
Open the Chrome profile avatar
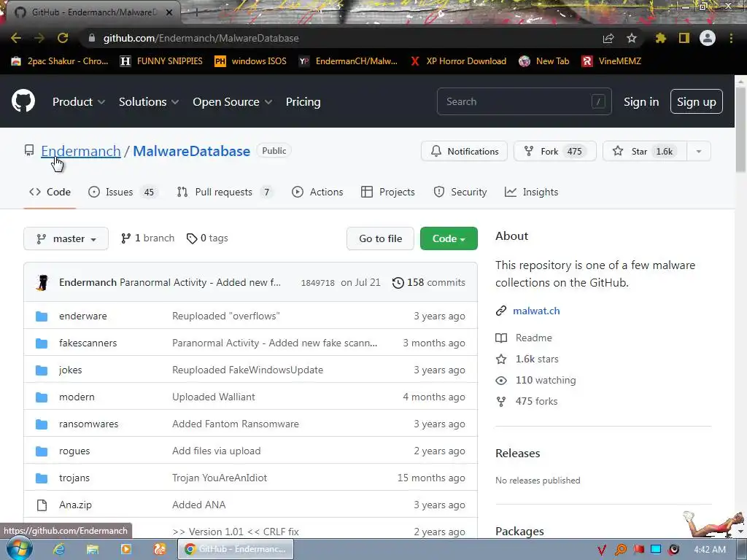[708, 38]
